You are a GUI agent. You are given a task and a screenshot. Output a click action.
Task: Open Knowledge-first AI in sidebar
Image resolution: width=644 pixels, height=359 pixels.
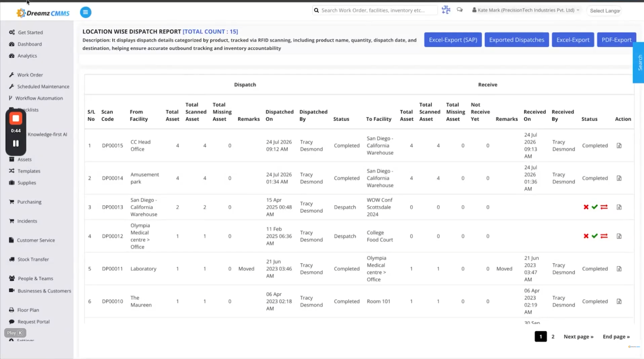[47, 134]
